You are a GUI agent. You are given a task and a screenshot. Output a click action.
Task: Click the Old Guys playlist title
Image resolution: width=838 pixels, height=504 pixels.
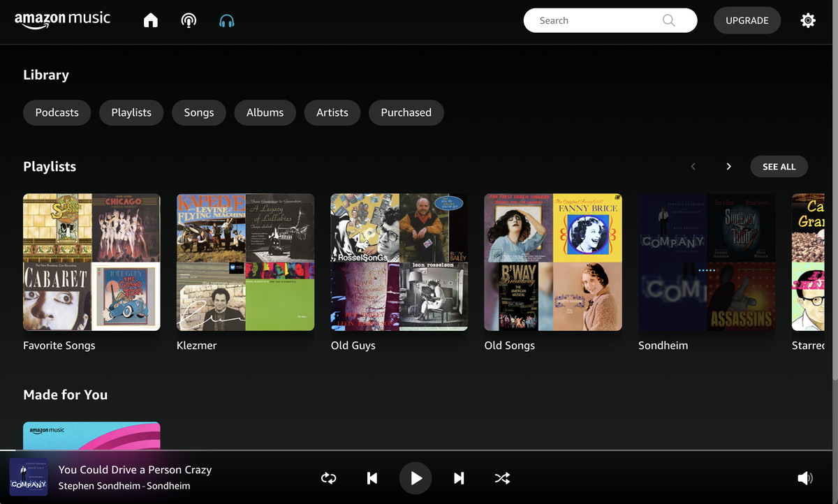353,346
